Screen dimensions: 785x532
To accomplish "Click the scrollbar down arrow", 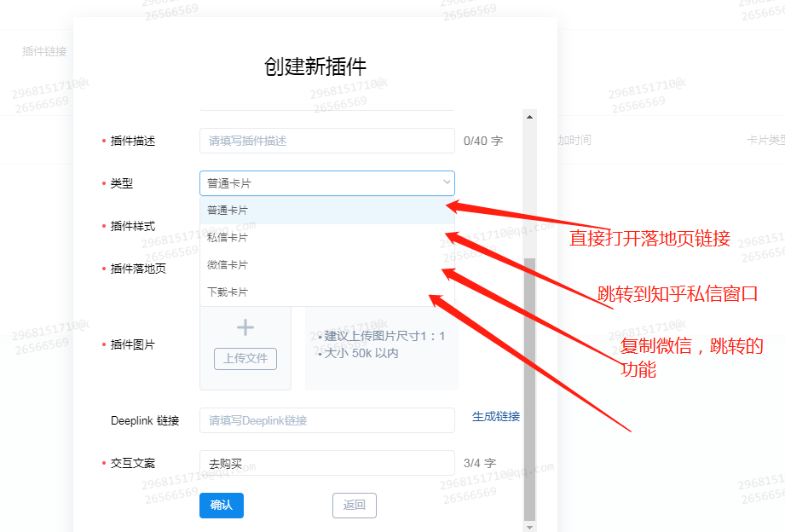I will click(529, 527).
